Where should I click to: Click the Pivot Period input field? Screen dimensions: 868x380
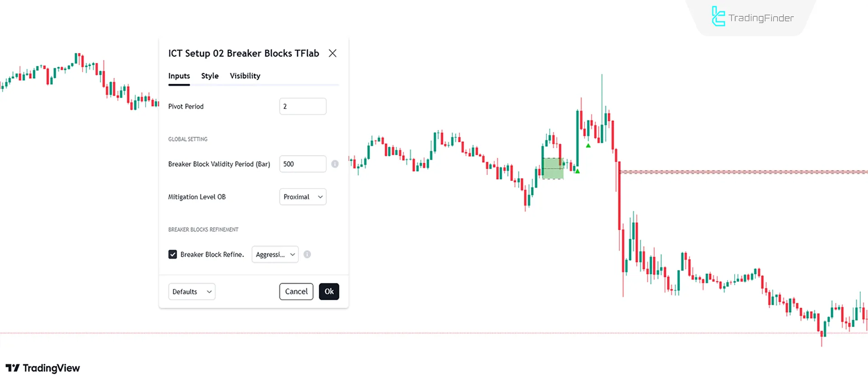click(x=302, y=106)
